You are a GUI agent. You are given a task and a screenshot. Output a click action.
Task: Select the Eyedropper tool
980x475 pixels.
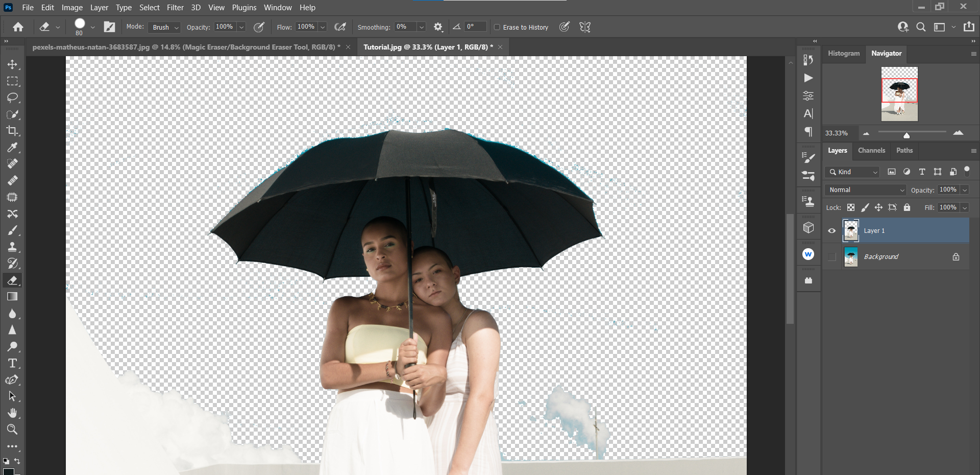tap(13, 148)
